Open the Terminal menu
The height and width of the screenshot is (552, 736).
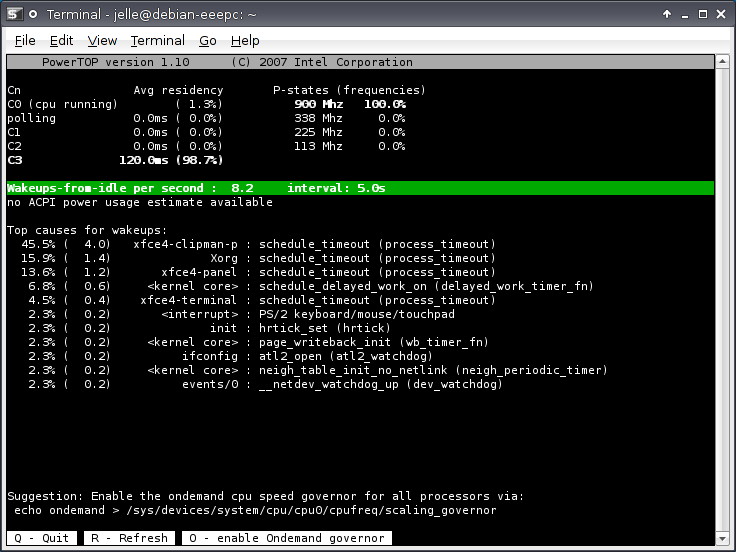click(157, 41)
